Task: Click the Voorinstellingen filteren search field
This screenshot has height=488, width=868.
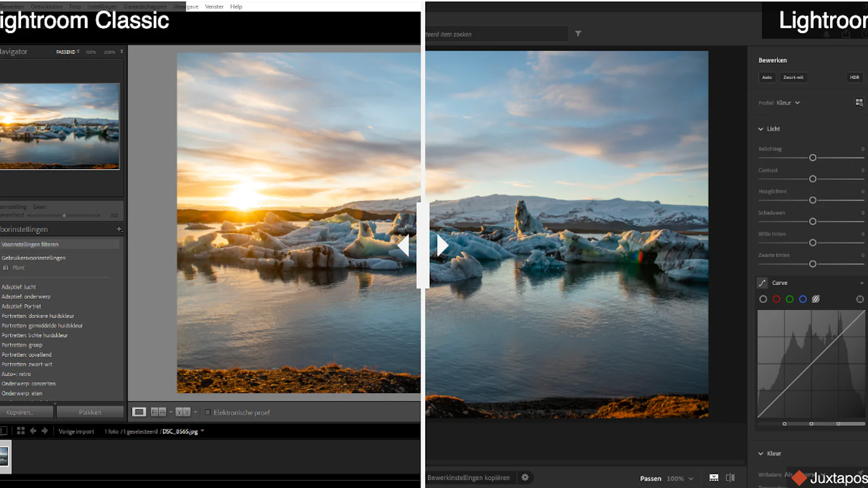Action: tap(60, 245)
